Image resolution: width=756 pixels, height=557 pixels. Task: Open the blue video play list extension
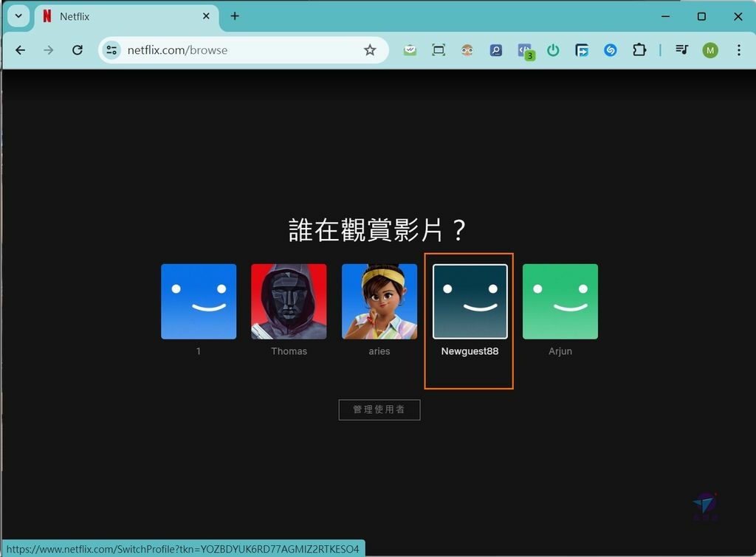point(582,50)
